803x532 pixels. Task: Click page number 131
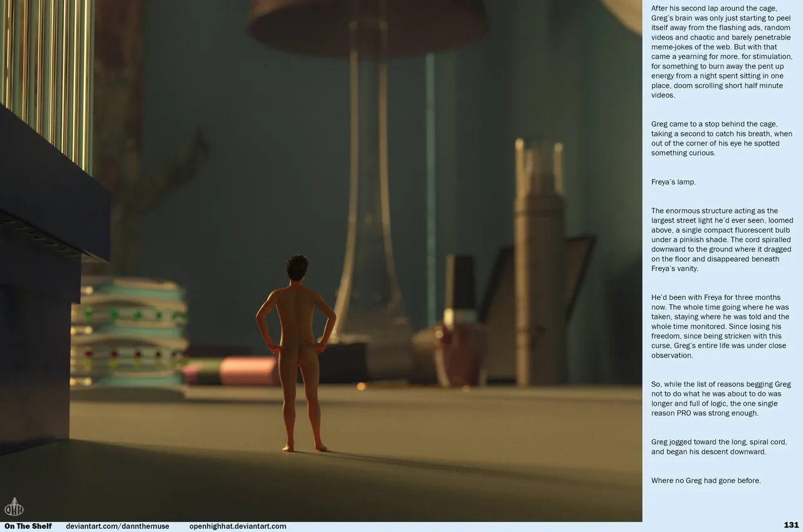coord(790,524)
